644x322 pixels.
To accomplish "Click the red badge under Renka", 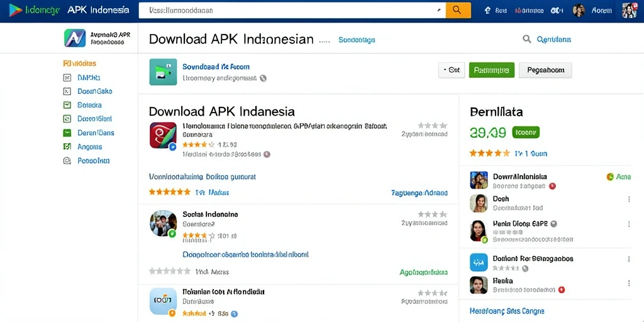I will pyautogui.click(x=562, y=290).
